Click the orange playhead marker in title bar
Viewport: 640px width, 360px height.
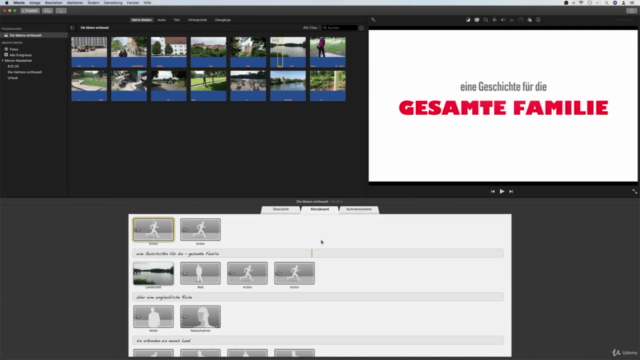click(312, 253)
